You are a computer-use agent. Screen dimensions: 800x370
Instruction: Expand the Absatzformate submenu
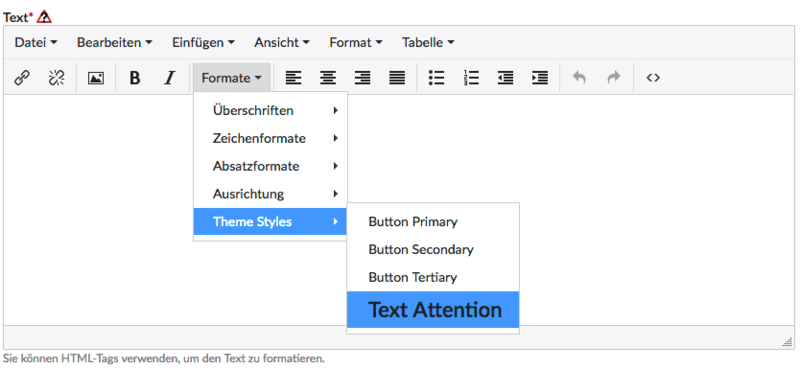click(x=270, y=166)
